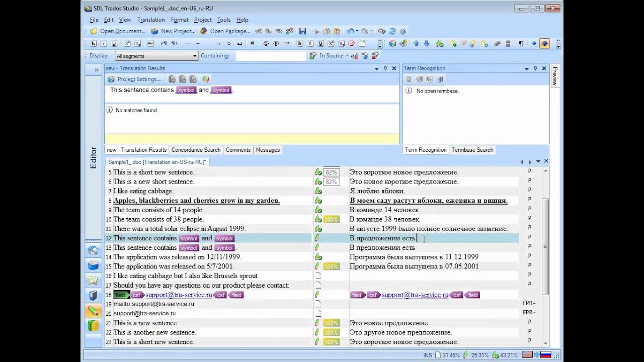Go to next segment with down arrow
The height and width of the screenshot is (362, 644).
pyautogui.click(x=427, y=44)
